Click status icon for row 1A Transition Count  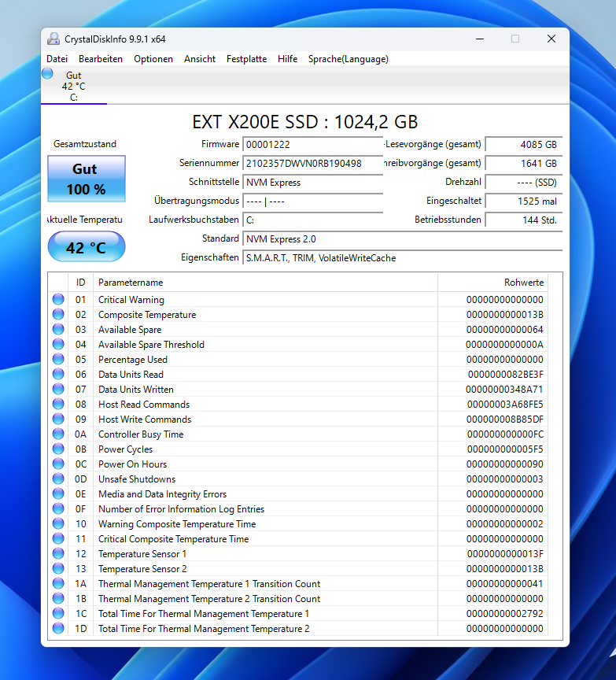pos(58,584)
